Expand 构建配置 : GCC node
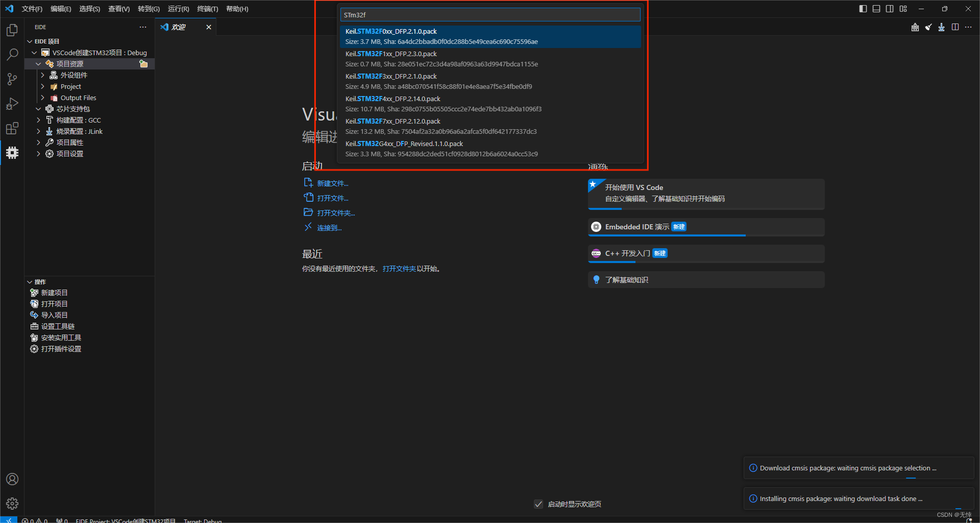The image size is (980, 523). [x=38, y=120]
